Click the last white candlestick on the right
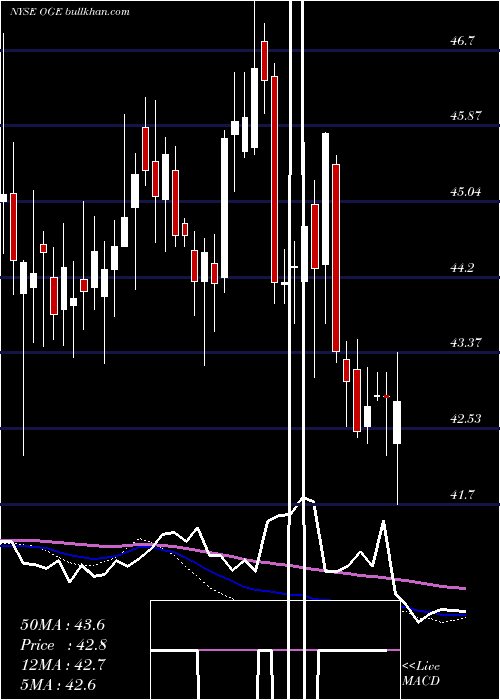This screenshot has height=700, width=500. 397,422
